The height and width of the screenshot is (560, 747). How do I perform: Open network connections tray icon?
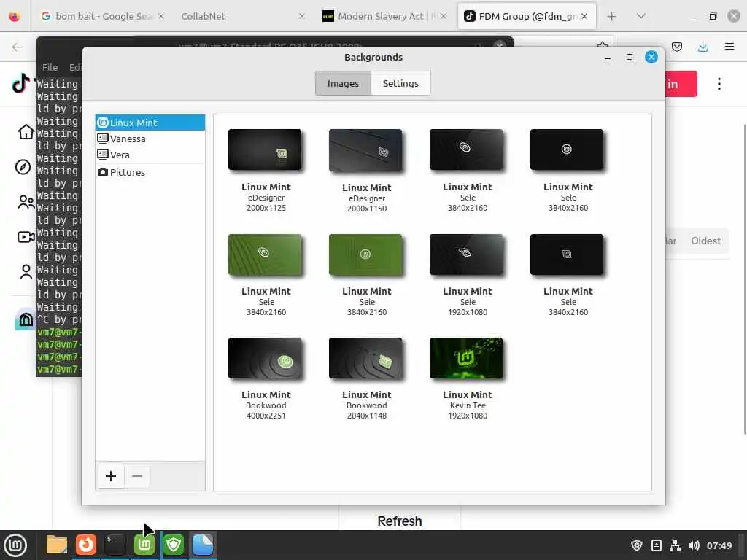pos(675,545)
